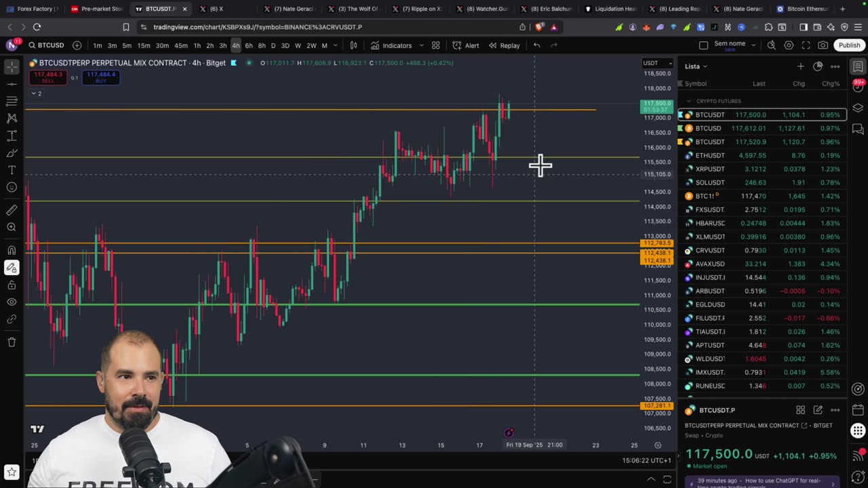The width and height of the screenshot is (868, 488).
Task: Click the zoom in tool
Action: 12,227
